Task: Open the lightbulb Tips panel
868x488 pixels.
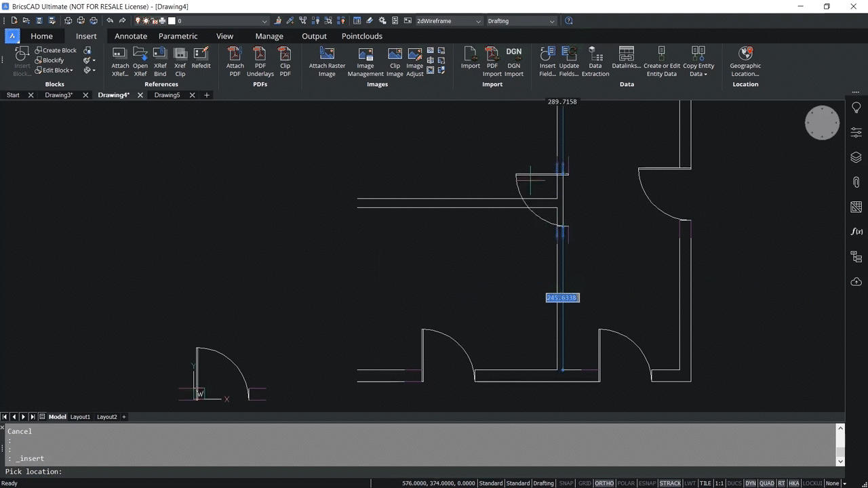Action: point(856,108)
